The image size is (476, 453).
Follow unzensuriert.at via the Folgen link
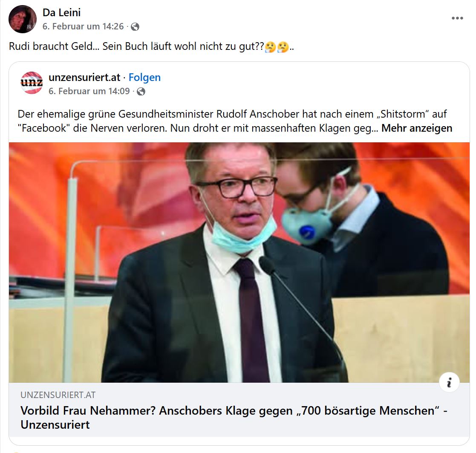(144, 78)
